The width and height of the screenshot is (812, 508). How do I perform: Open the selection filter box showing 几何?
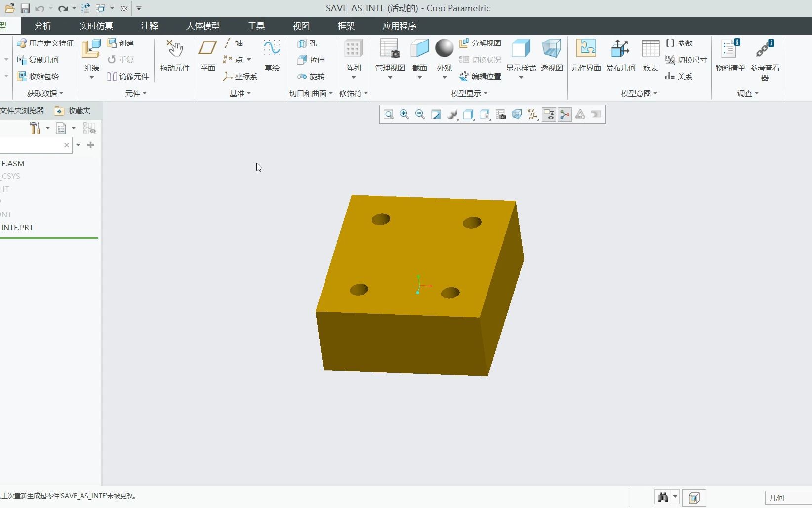click(x=788, y=498)
